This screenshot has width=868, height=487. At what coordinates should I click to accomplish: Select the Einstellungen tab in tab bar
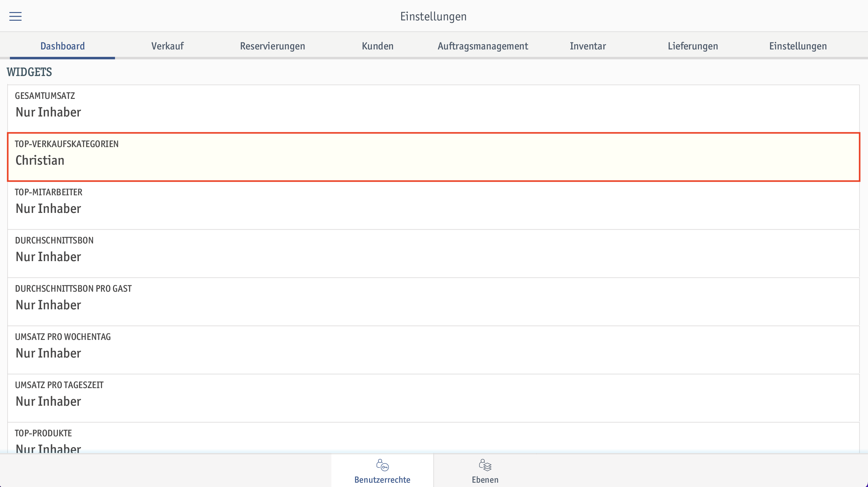click(798, 46)
